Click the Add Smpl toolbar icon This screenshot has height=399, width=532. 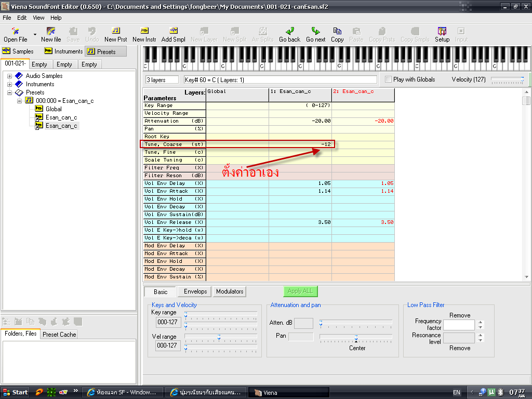174,35
